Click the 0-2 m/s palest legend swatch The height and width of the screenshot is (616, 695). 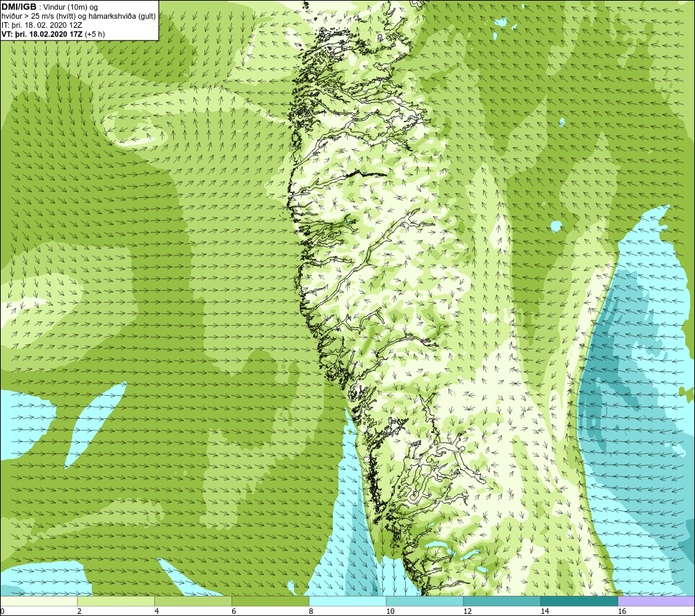coord(38,601)
